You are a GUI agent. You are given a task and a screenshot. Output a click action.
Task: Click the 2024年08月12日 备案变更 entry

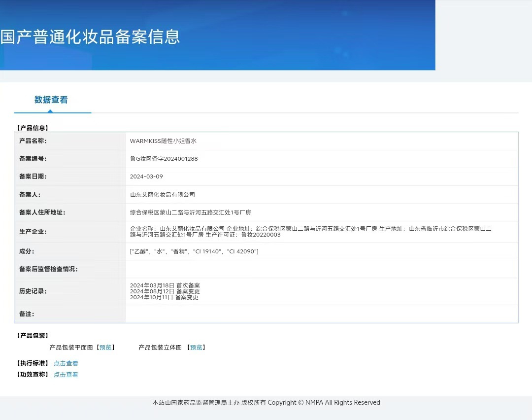pos(165,291)
